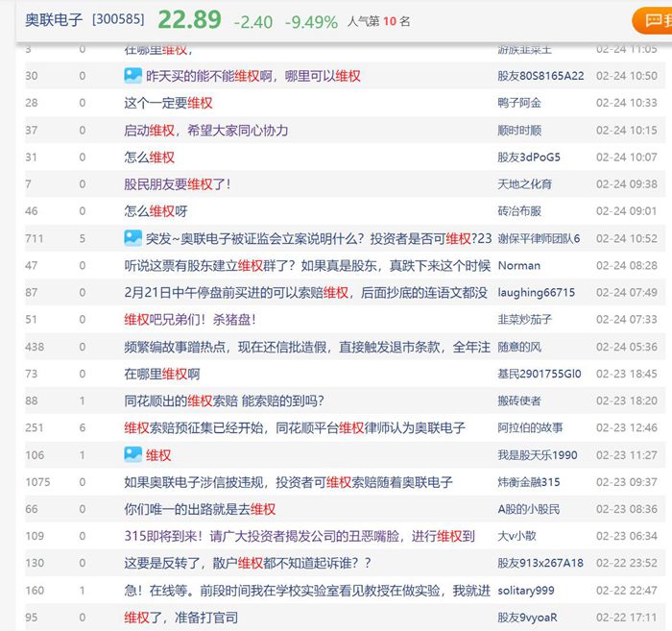Open author profile 基民2901755GI0
The height and width of the screenshot is (631, 672).
coord(540,374)
